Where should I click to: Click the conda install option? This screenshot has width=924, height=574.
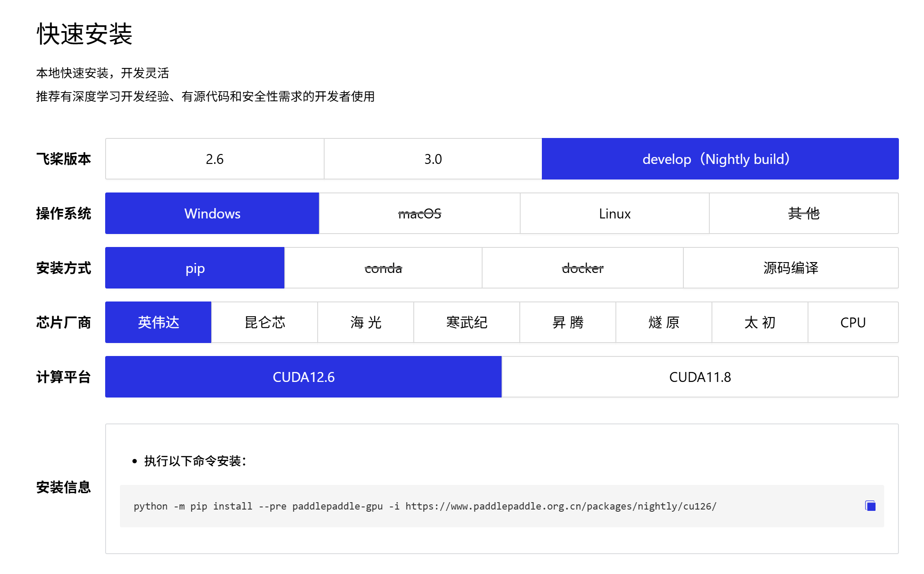click(x=383, y=268)
